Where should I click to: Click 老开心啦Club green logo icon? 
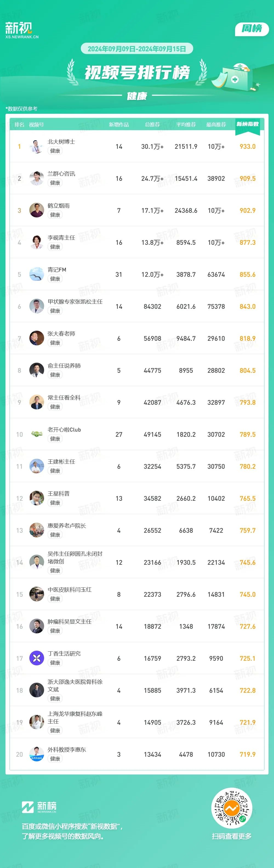click(36, 434)
